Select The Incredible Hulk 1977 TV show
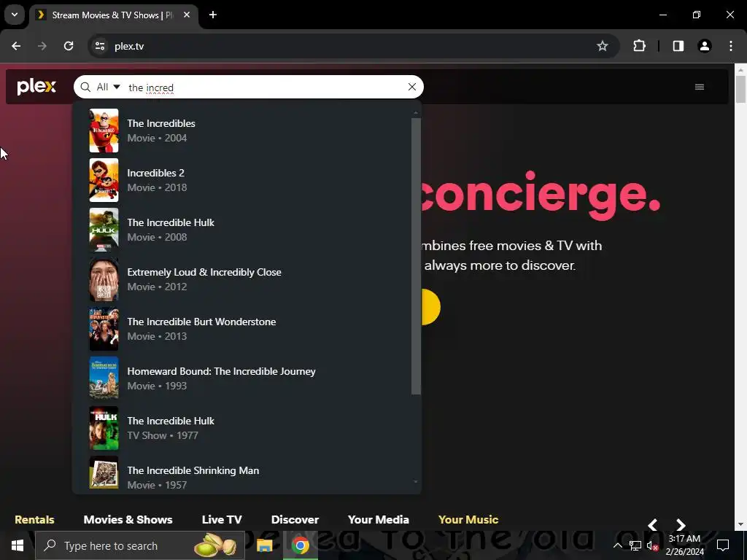 (x=249, y=427)
